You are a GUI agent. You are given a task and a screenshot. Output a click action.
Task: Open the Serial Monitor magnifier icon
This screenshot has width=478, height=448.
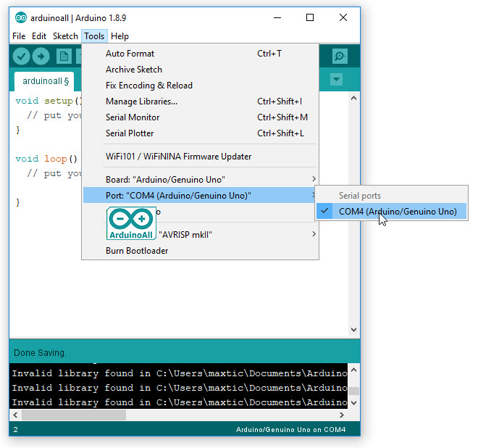pos(340,56)
